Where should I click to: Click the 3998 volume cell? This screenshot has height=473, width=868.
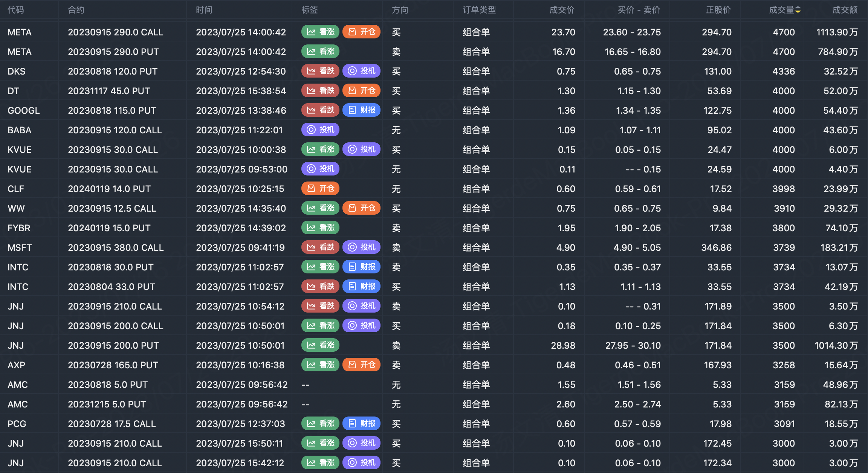pyautogui.click(x=784, y=189)
